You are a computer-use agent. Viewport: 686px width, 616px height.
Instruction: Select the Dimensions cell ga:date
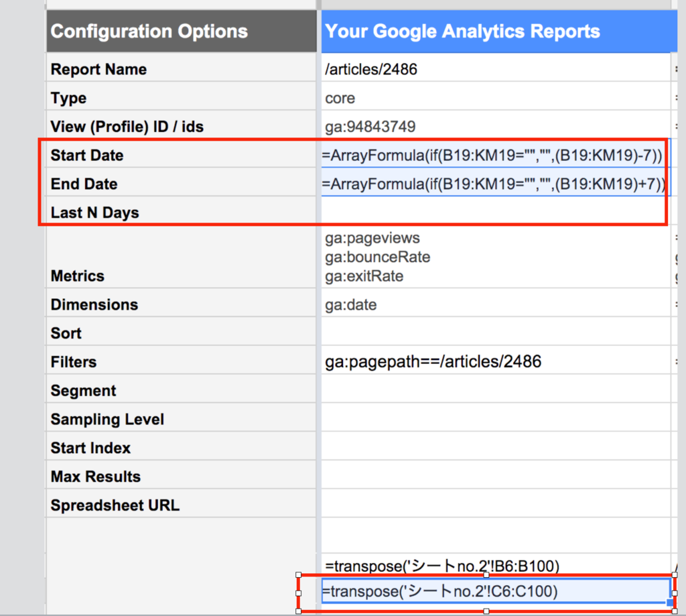(x=496, y=304)
